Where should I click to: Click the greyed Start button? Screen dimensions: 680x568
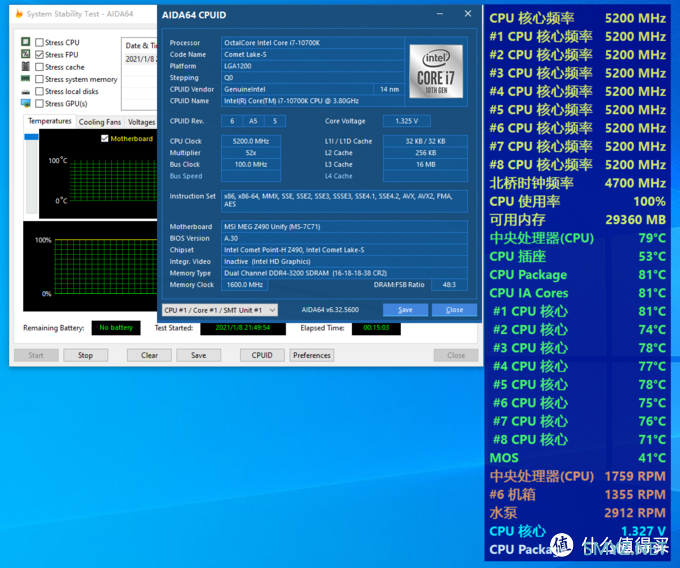(36, 355)
